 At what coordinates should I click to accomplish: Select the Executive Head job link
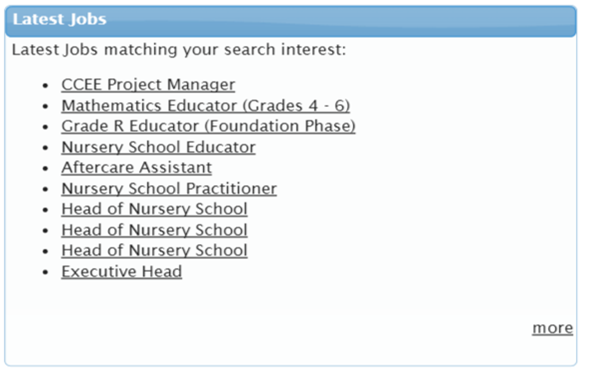click(122, 271)
